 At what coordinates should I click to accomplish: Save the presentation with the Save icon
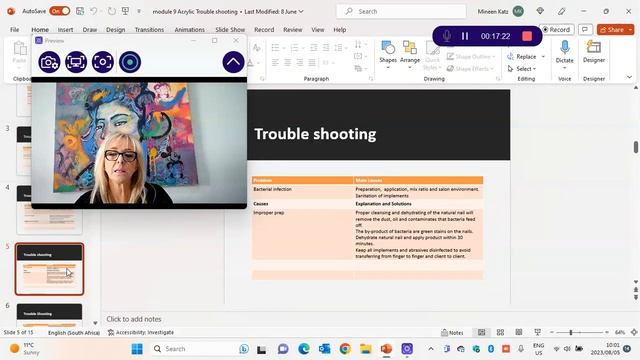(x=80, y=11)
